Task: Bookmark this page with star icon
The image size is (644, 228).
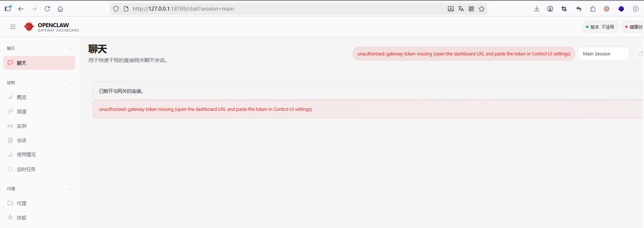Action: click(482, 9)
